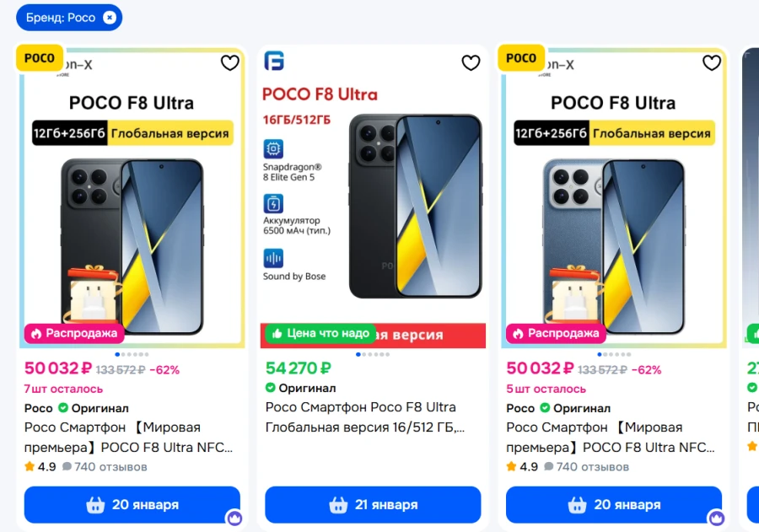Click Распродажа badge on first product
This screenshot has height=532, width=759.
(74, 333)
